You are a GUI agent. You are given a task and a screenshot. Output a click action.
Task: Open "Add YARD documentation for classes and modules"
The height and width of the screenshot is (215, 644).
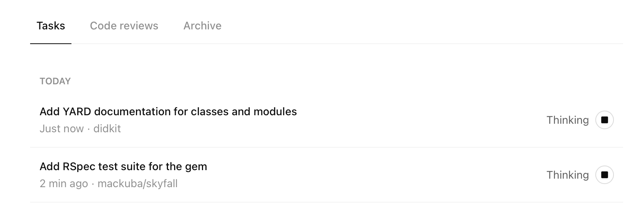168,111
